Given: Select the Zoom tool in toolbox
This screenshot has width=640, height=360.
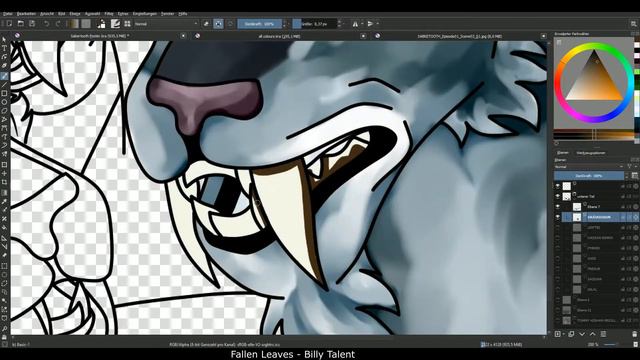Looking at the screenshot, I should coord(4,329).
